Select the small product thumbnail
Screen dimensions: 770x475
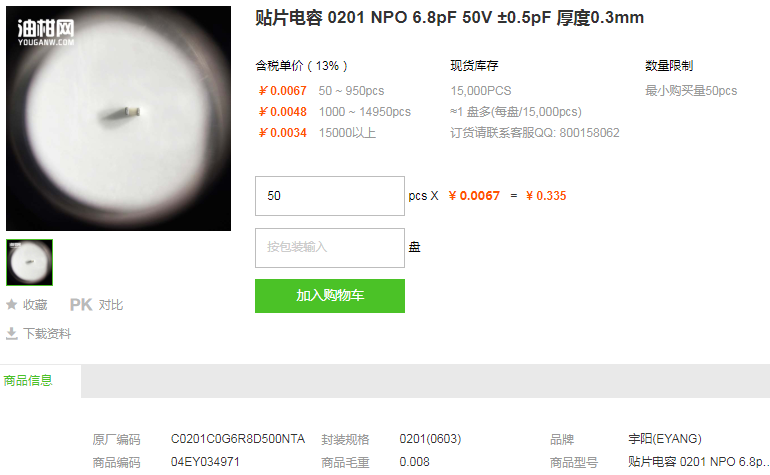click(29, 262)
